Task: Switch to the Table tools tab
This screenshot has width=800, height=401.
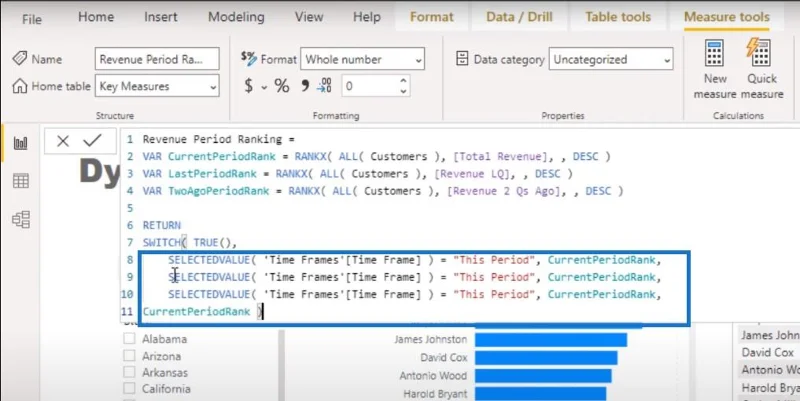Action: (x=618, y=17)
